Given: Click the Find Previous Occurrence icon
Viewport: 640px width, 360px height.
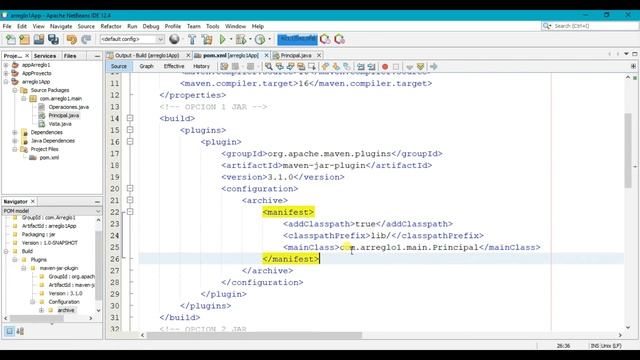Looking at the screenshot, I should click(x=280, y=66).
